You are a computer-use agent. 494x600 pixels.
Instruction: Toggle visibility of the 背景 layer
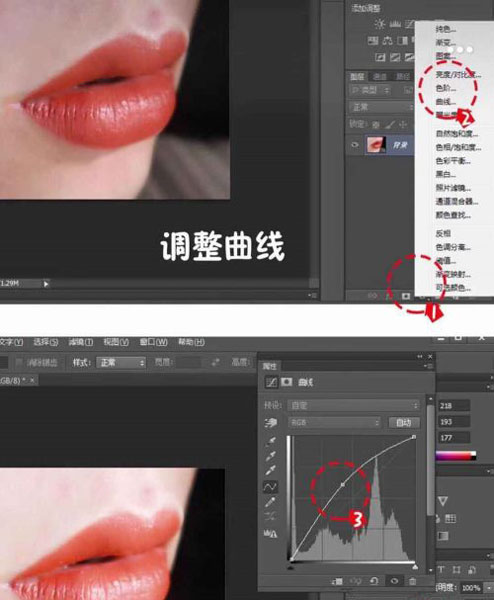point(355,145)
